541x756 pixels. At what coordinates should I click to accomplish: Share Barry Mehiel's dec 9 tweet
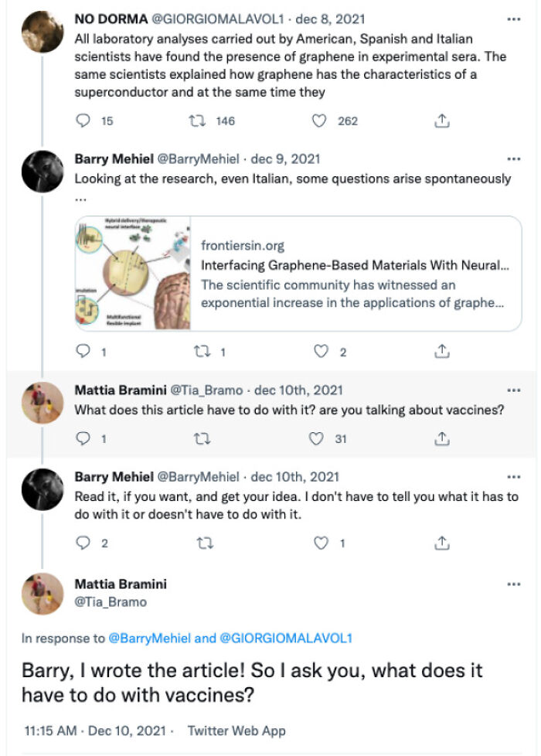tap(441, 349)
